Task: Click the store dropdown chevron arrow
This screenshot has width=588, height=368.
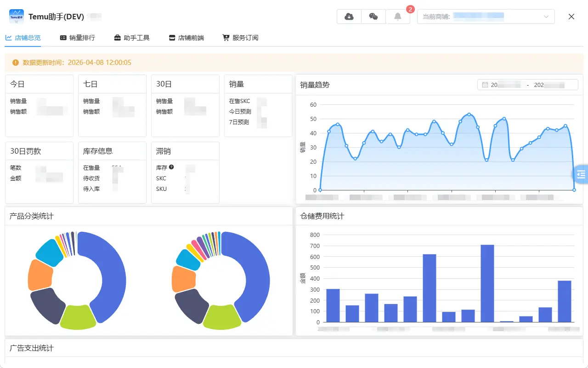Action: click(x=546, y=17)
